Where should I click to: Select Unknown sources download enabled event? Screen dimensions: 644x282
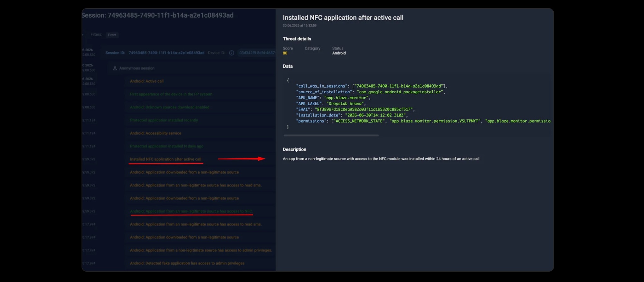169,107
